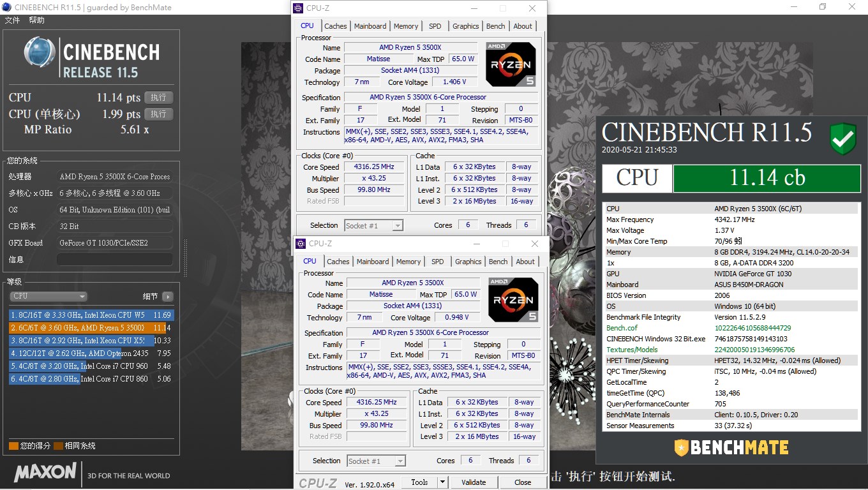Select ranking row Intel Core i7 CPU 860

coord(91,379)
